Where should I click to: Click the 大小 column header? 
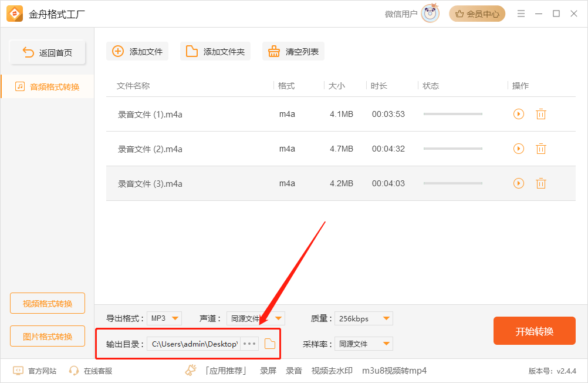pos(336,86)
